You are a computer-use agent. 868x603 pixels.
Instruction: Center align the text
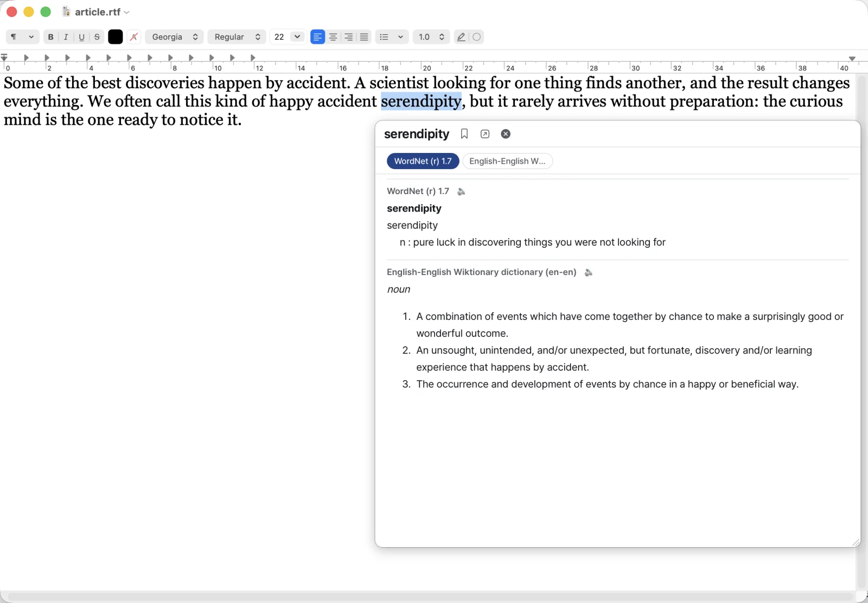(x=333, y=37)
